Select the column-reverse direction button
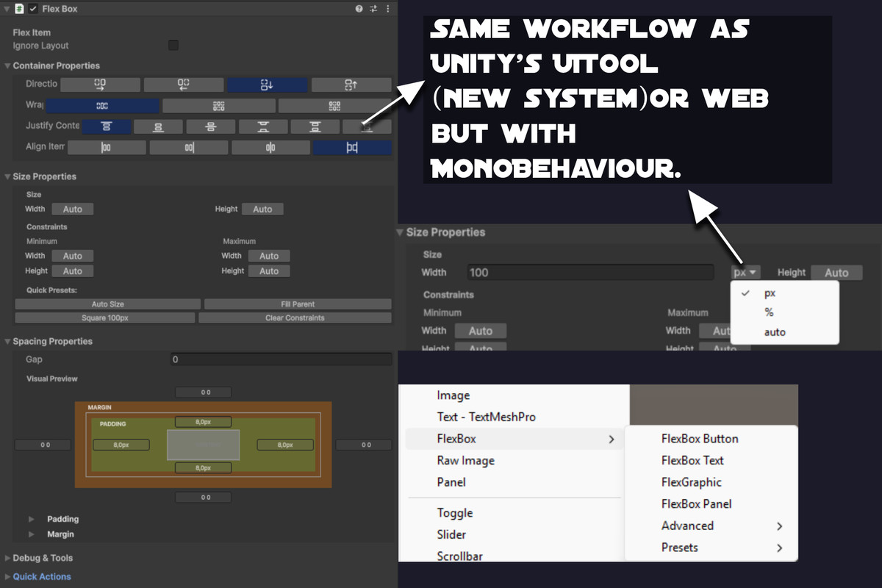 point(351,85)
